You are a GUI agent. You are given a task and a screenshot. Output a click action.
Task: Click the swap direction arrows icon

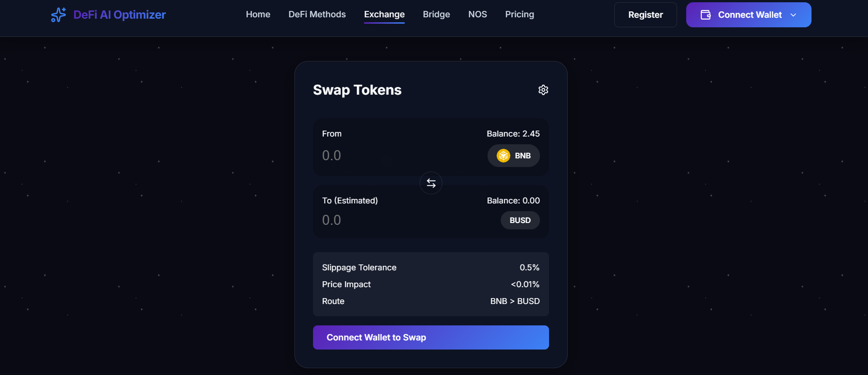point(431,183)
